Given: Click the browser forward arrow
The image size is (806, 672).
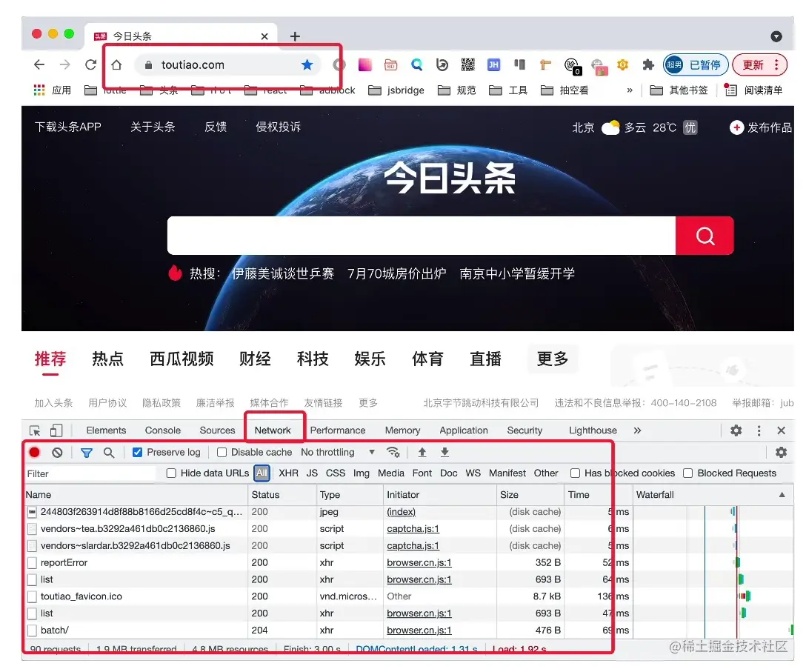Looking at the screenshot, I should coord(64,64).
